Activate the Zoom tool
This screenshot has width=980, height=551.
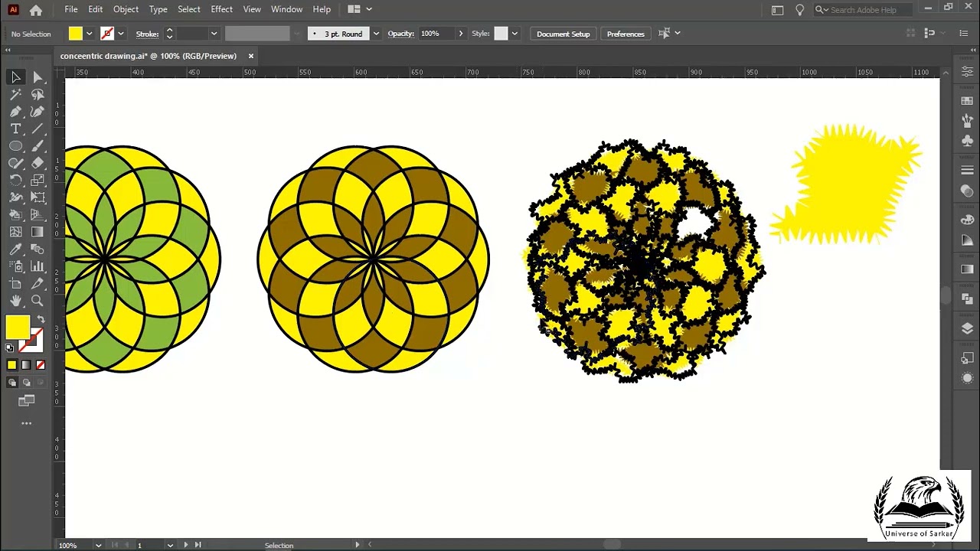tap(38, 301)
